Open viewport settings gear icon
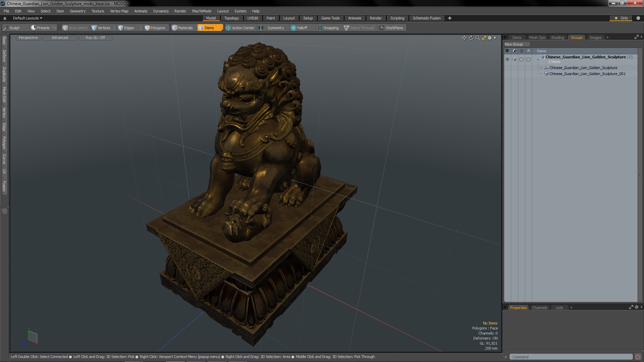644x362 pixels. [490, 38]
